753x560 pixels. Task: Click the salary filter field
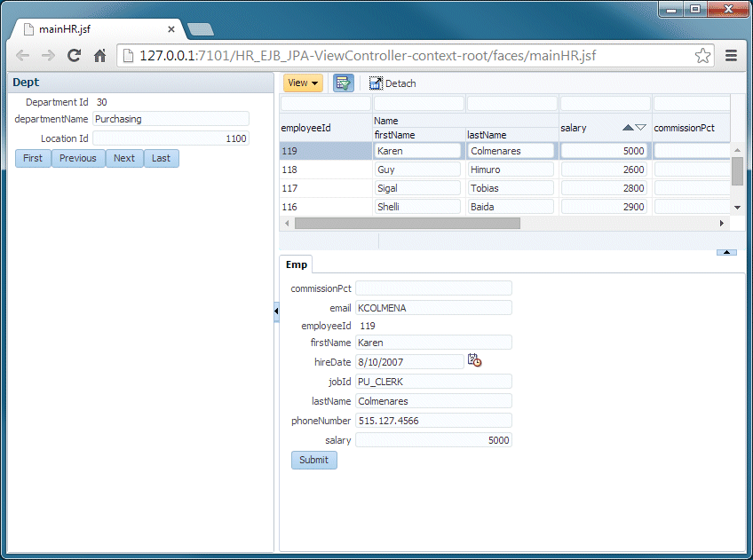pyautogui.click(x=605, y=103)
